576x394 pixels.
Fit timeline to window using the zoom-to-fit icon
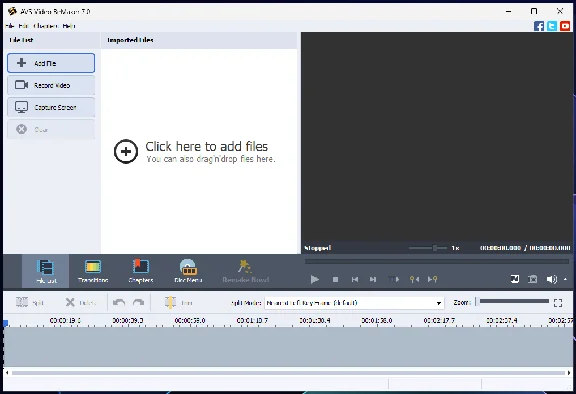pyautogui.click(x=558, y=303)
